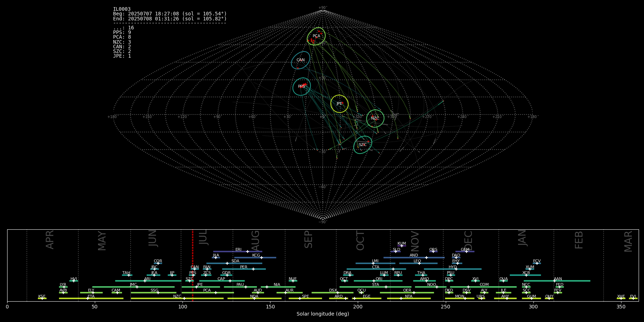Click the 'NZC: 3' count in the legend
The height and width of the screenshot is (322, 644).
(x=122, y=42)
